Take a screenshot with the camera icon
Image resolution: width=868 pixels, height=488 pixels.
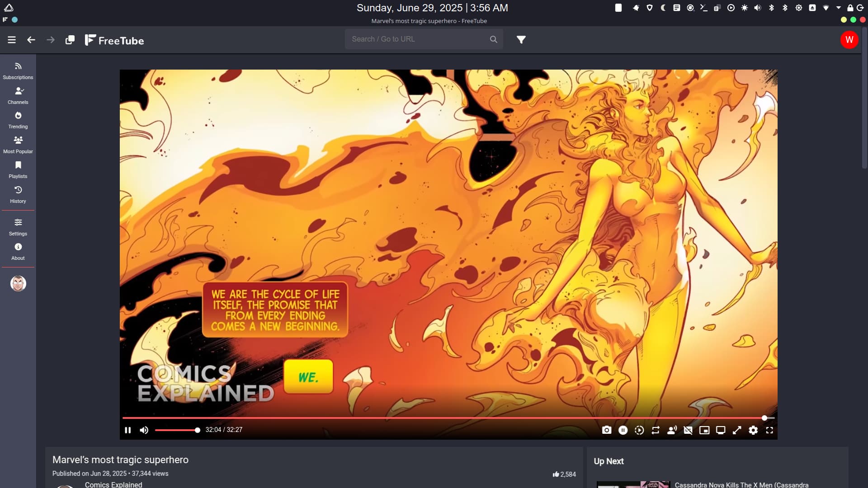(607, 430)
